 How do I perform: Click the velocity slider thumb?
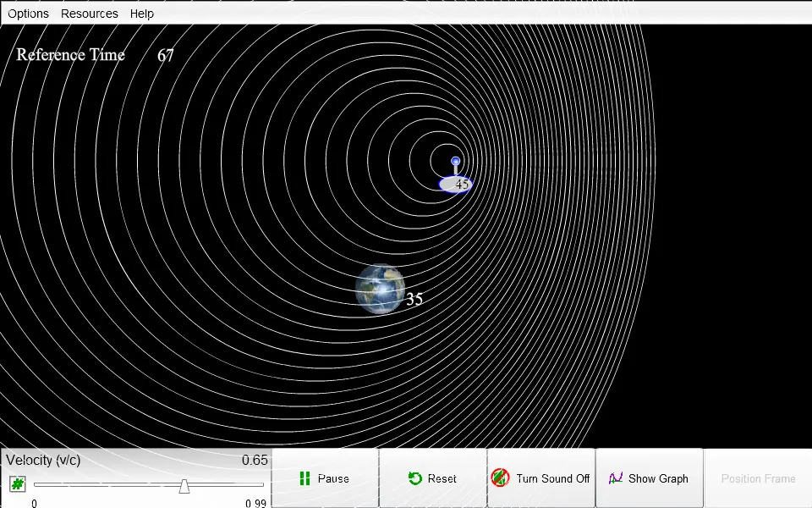click(x=184, y=486)
